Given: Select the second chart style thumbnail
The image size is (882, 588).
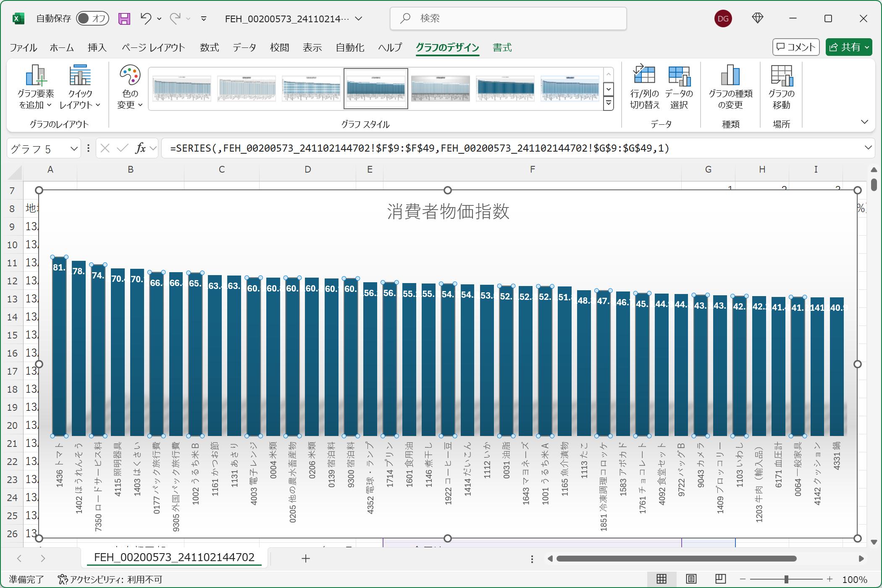Looking at the screenshot, I should 247,89.
